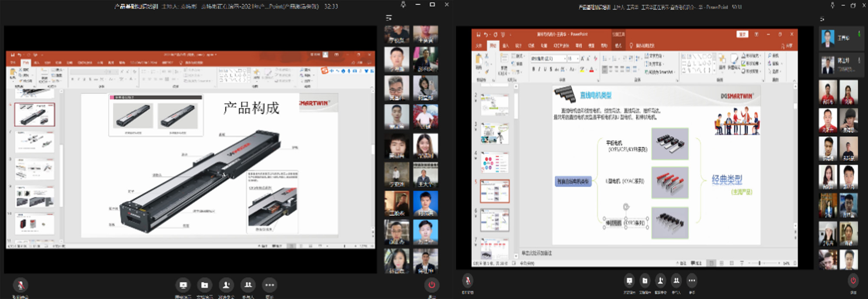Switch to the Insert tab in right PowerPoint ribbon

click(x=506, y=46)
